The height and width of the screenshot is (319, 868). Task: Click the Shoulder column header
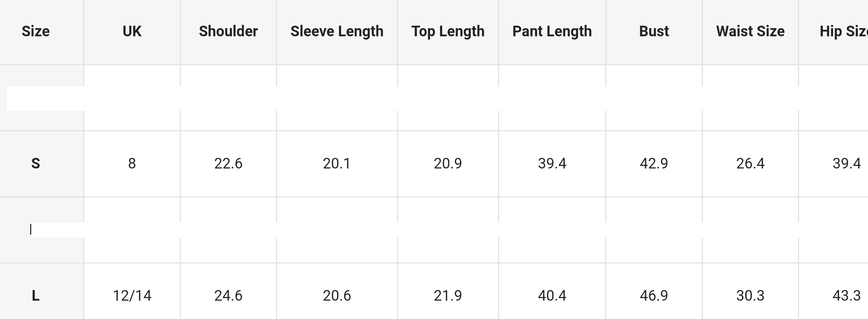(x=228, y=31)
